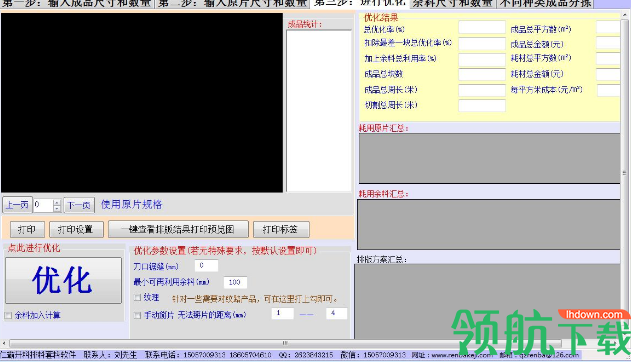Click the 成品总周长 (米) result field
This screenshot has height=362, width=631.
(482, 90)
